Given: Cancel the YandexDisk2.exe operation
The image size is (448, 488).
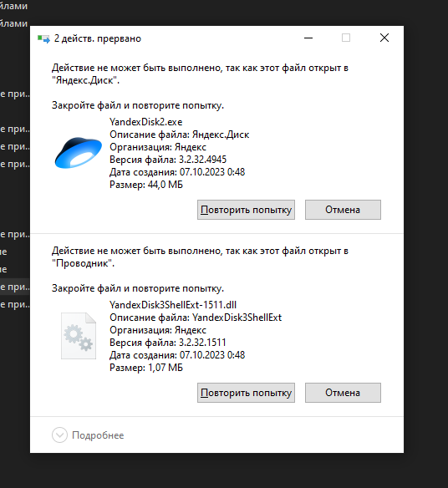Looking at the screenshot, I should click(343, 210).
